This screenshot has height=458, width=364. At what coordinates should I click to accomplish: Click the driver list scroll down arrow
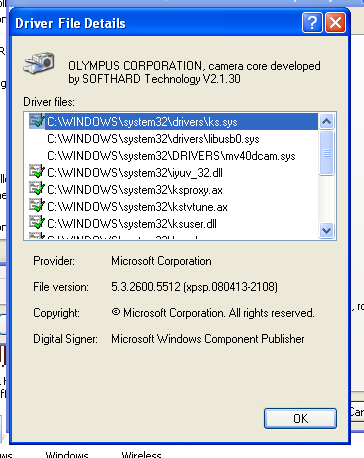pos(326,230)
